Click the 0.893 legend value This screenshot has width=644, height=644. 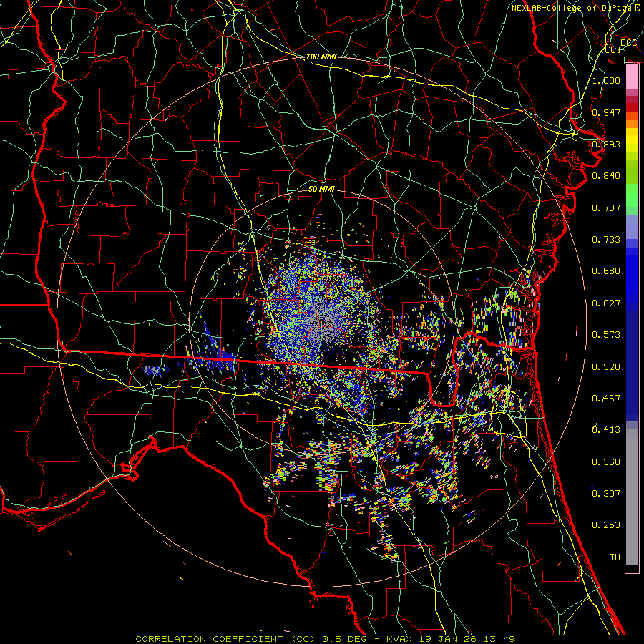pyautogui.click(x=606, y=144)
